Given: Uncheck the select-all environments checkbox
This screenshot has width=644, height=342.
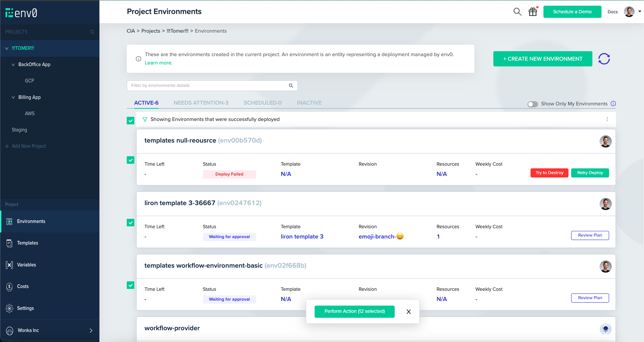Looking at the screenshot, I should (131, 121).
